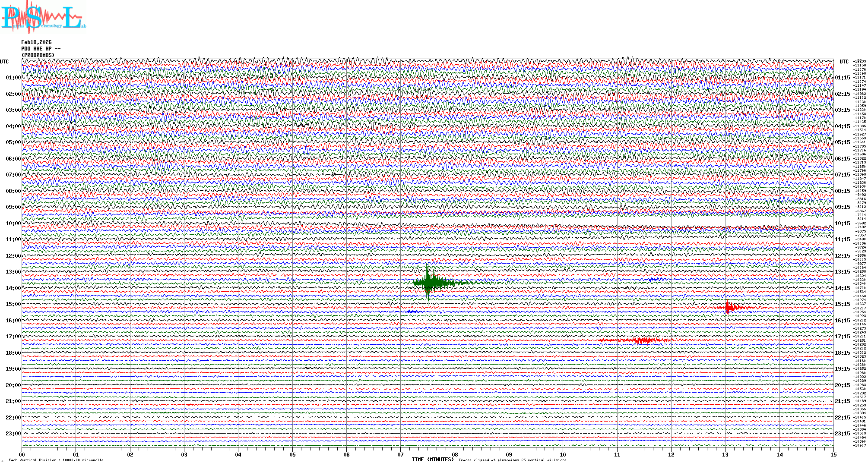
Task: Click the red seismic event near minute 13
Action: tap(729, 308)
